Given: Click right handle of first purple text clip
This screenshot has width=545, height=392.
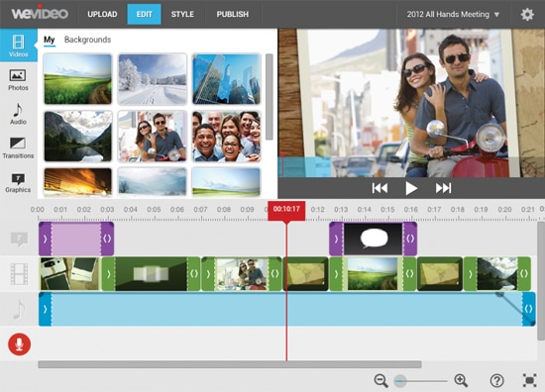Looking at the screenshot, I should coord(107,239).
